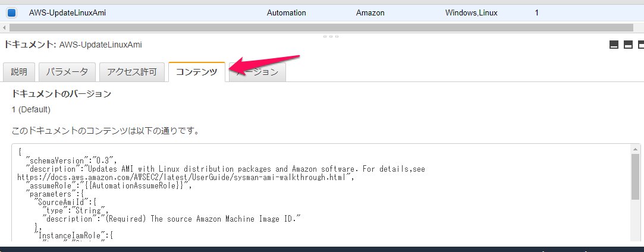Click the 1 (Default) version text
The height and width of the screenshot is (252, 644).
31,110
